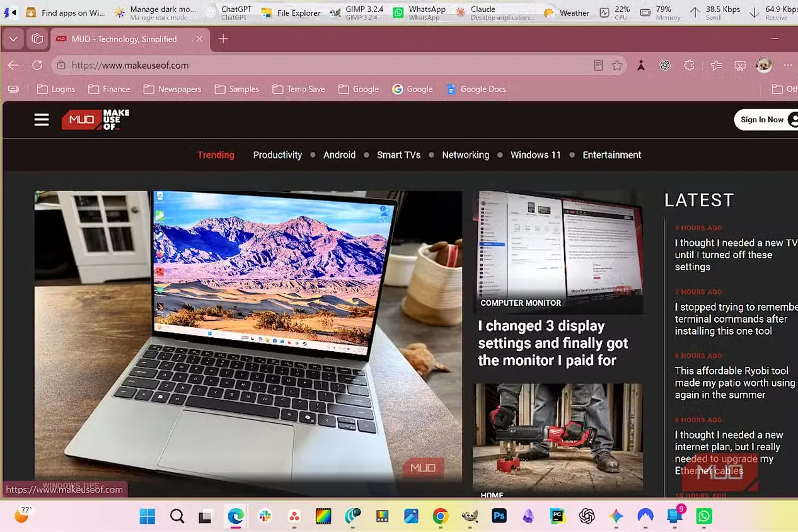Screen dimensions: 798x532
Task: Open the Google Docs bookmark
Action: 476,89
